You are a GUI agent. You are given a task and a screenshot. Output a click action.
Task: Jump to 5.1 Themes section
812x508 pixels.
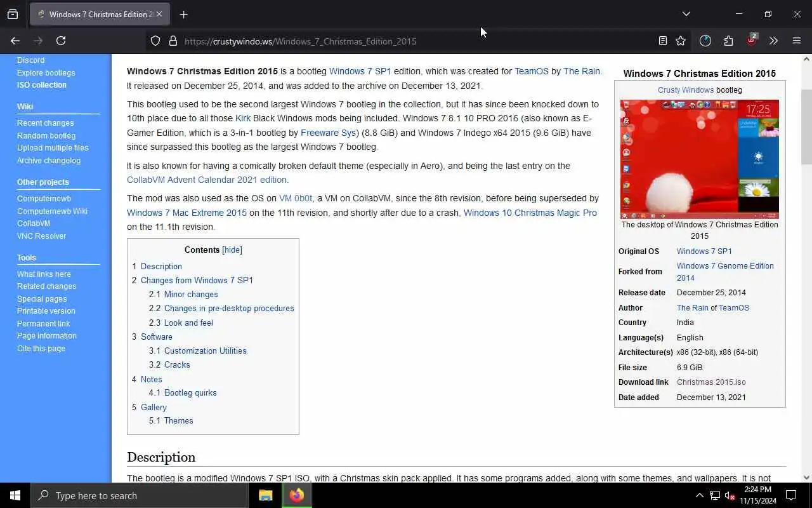click(x=171, y=421)
